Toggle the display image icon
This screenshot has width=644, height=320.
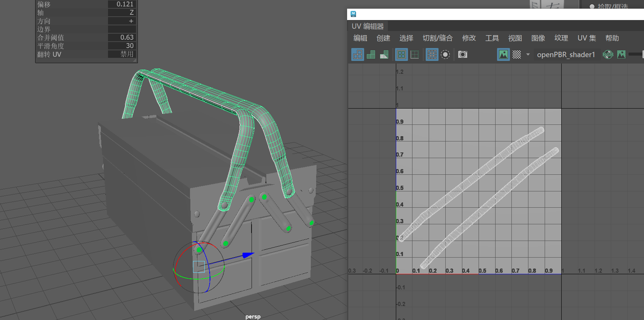click(x=503, y=54)
